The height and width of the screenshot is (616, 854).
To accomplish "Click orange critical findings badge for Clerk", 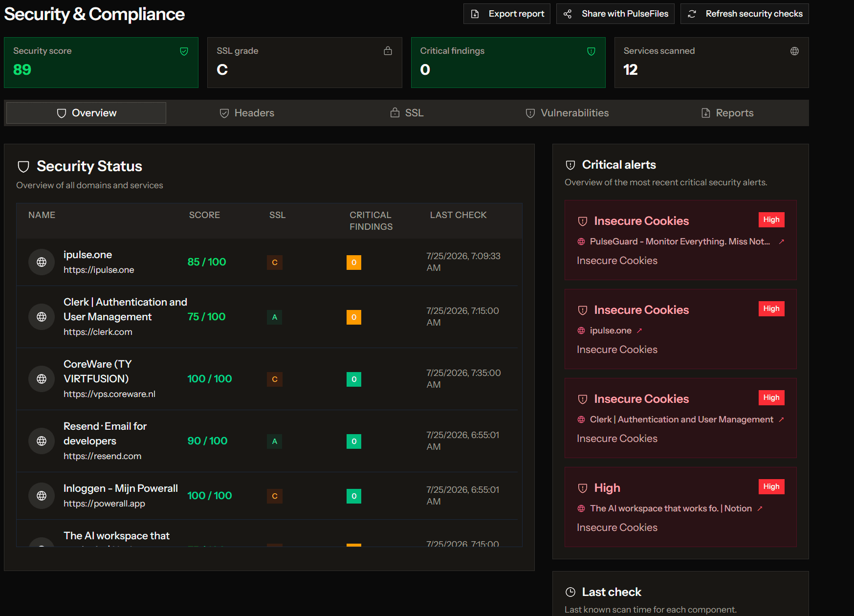I will (x=354, y=317).
